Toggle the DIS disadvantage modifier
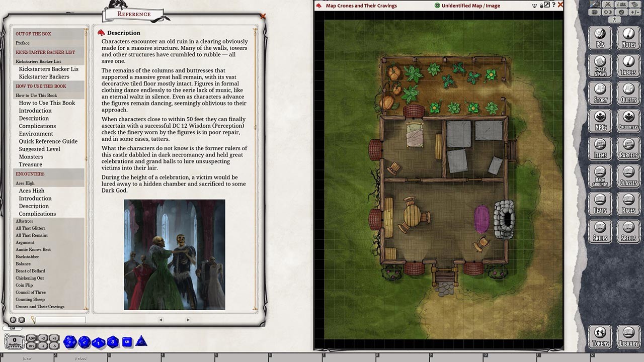 coord(31,346)
